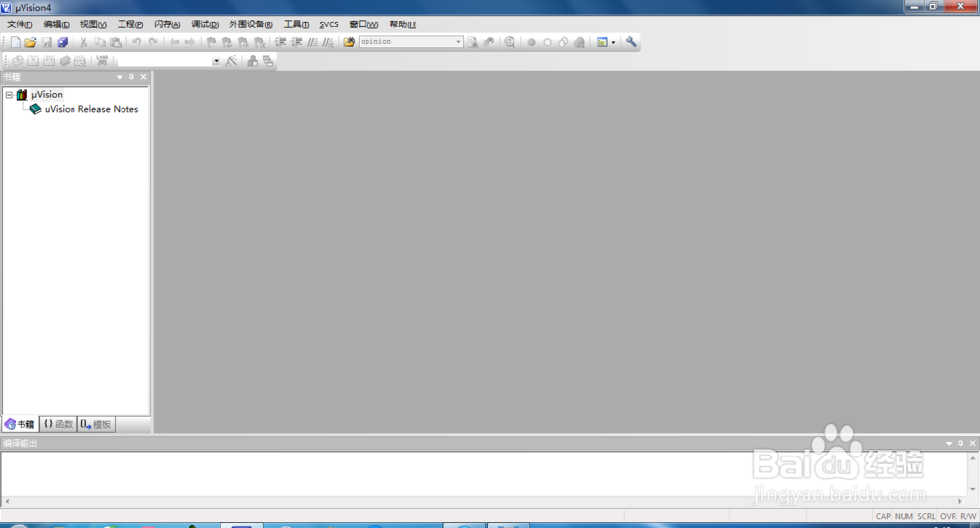This screenshot has height=528, width=980.
Task: Save the current file
Action: click(47, 42)
